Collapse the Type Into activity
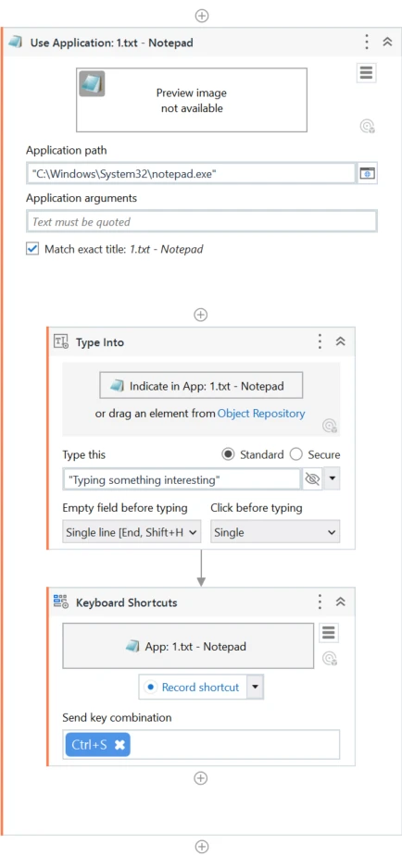 [x=341, y=341]
